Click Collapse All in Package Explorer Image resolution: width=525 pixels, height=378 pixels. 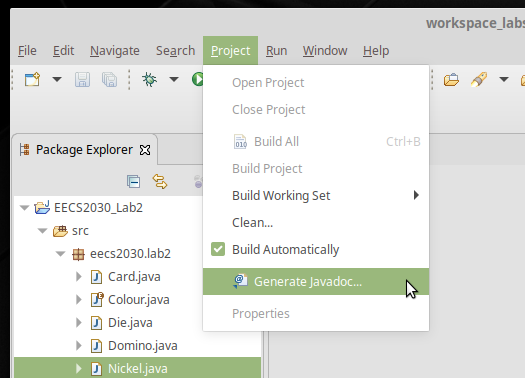tap(134, 182)
